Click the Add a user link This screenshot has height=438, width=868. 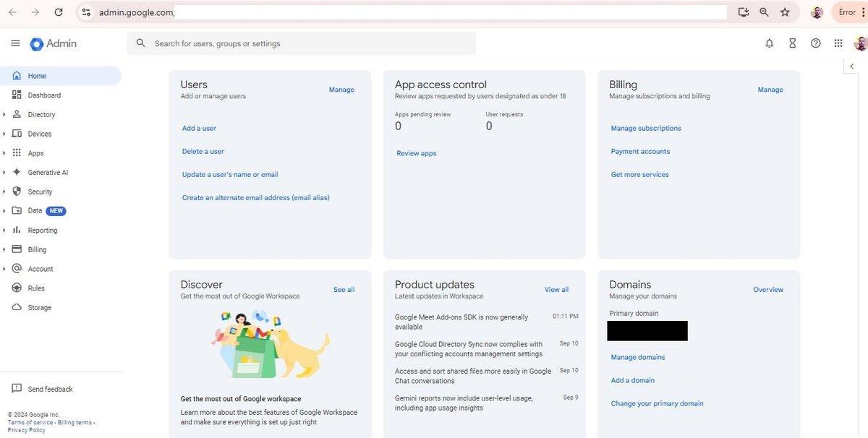[199, 129]
